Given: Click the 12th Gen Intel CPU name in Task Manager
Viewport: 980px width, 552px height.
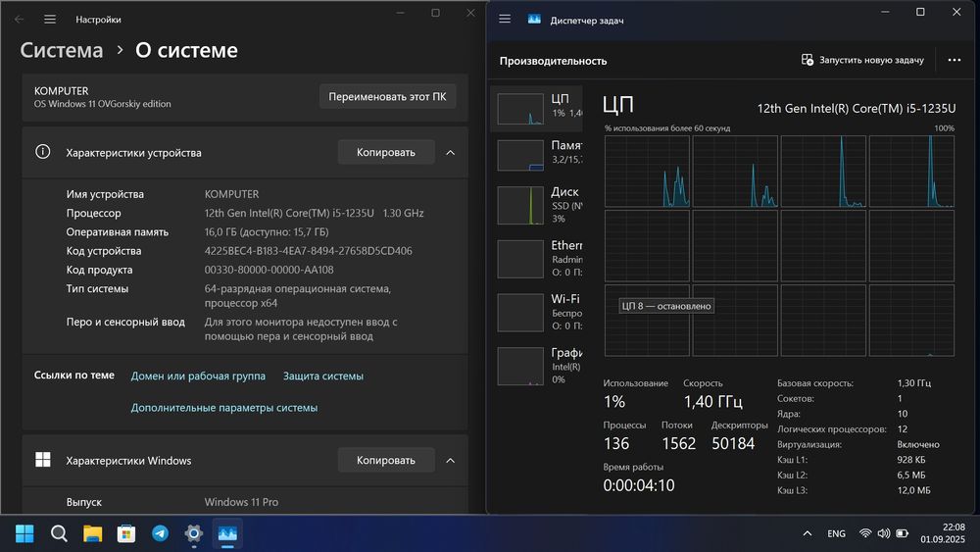Looking at the screenshot, I should [857, 108].
